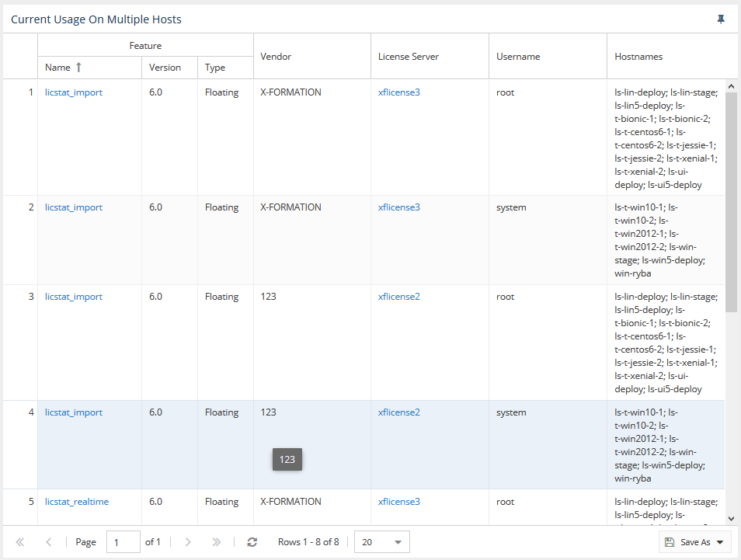
Task: Sort by the Vendor column header
Action: pyautogui.click(x=312, y=56)
